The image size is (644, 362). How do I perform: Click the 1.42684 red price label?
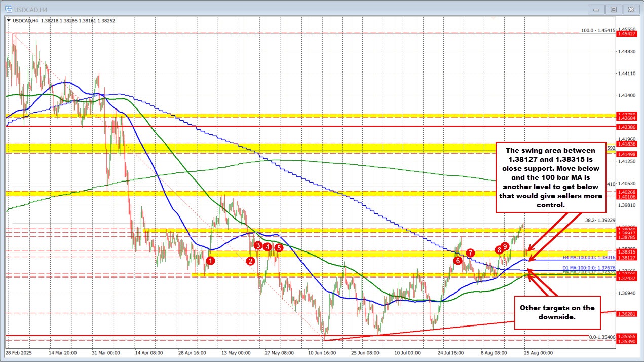pyautogui.click(x=627, y=119)
